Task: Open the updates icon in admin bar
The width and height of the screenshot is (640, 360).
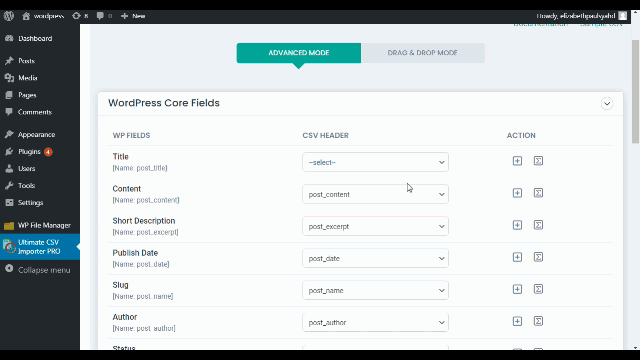Action: point(80,16)
